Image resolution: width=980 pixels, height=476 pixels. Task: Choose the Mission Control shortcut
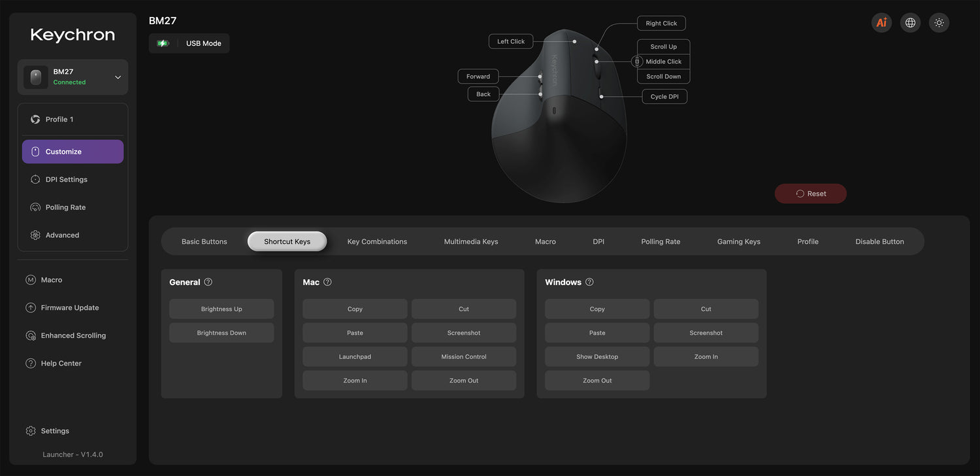pyautogui.click(x=464, y=357)
